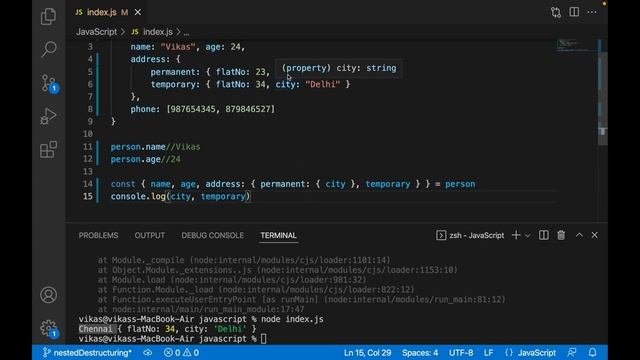
Task: Create a new terminal with plus icon
Action: click(x=516, y=235)
